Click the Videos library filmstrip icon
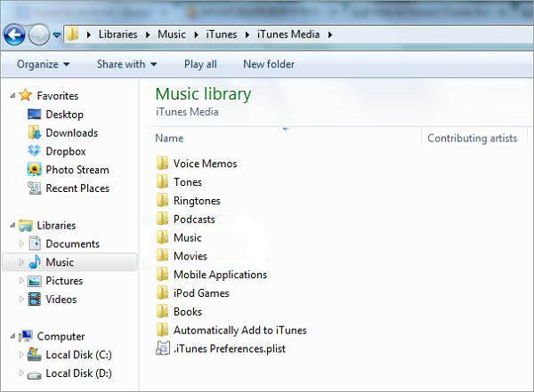 [x=35, y=299]
